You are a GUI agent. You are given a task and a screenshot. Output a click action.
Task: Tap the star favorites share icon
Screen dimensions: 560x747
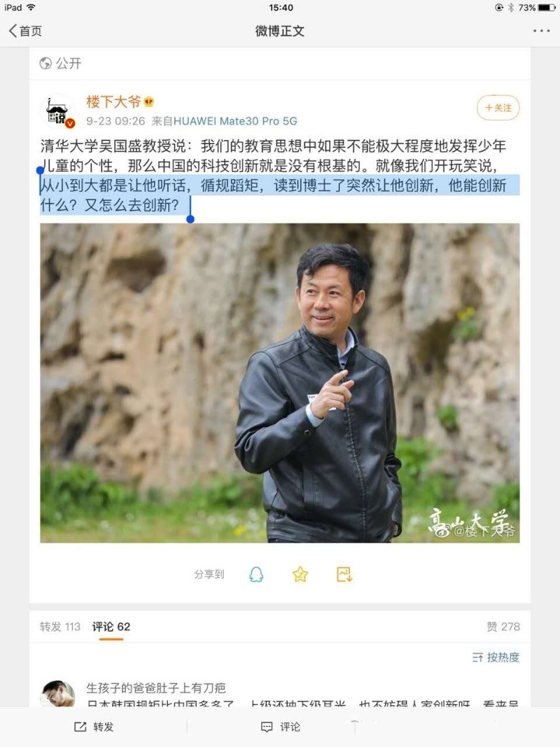300,574
